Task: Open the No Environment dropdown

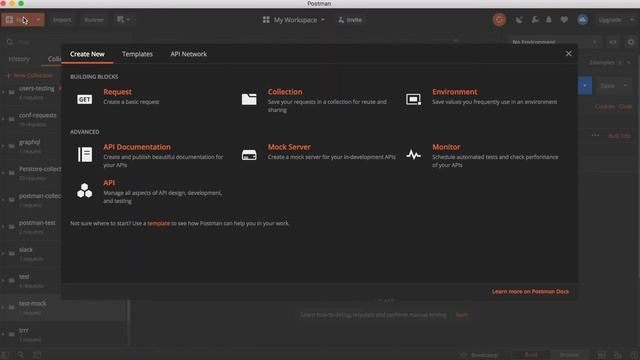Action: pyautogui.click(x=554, y=42)
